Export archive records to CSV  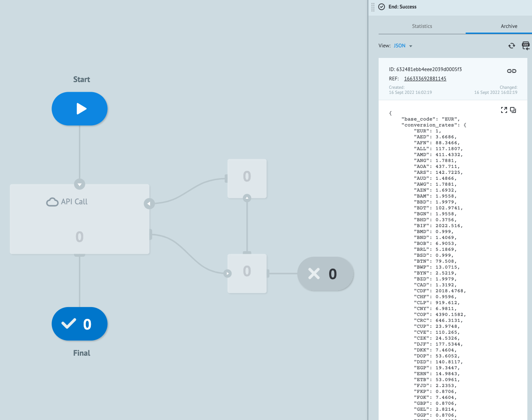pyautogui.click(x=526, y=45)
